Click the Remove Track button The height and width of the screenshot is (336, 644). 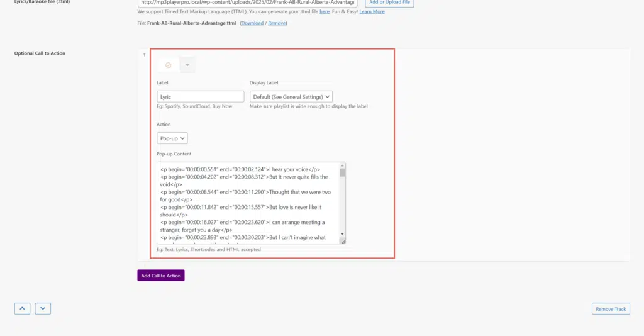[611, 309]
